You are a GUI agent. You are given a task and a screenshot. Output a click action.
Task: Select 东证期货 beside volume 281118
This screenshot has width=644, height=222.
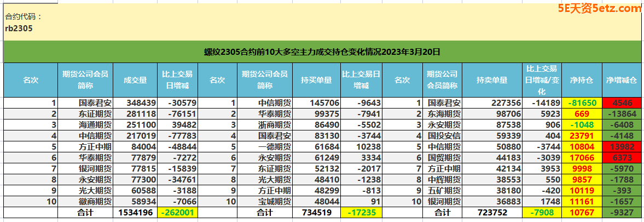[85, 114]
